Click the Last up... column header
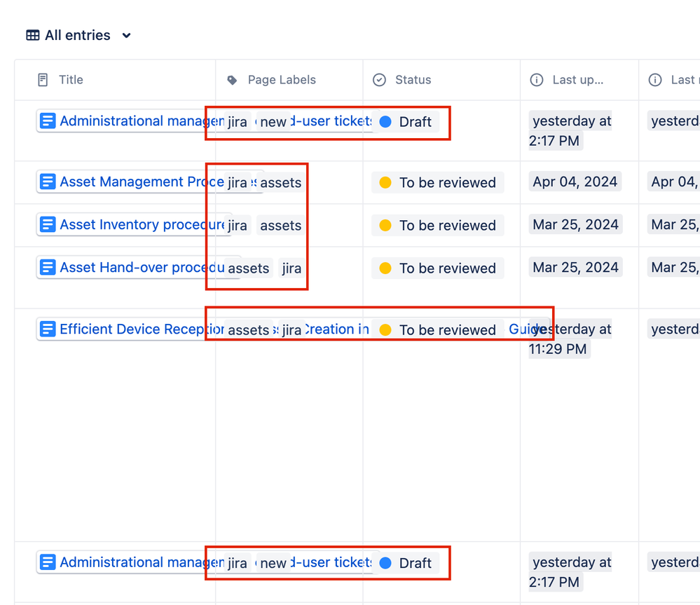 pos(579,80)
